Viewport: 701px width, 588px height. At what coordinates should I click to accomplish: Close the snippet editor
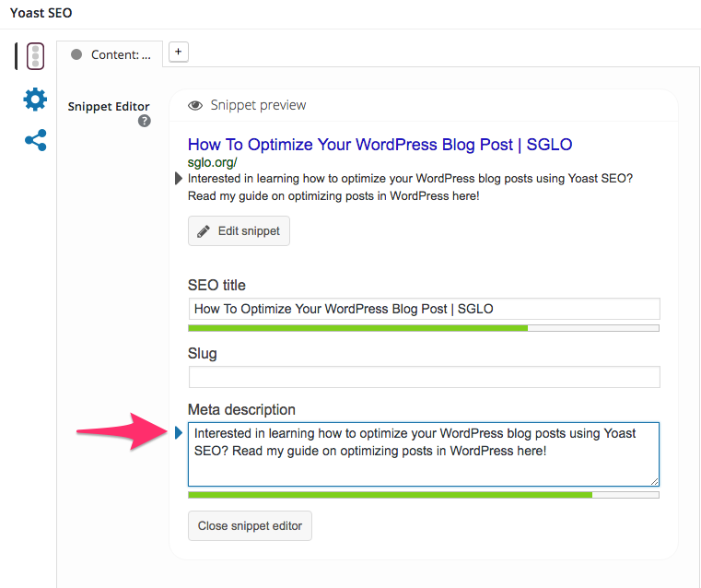coord(250,526)
